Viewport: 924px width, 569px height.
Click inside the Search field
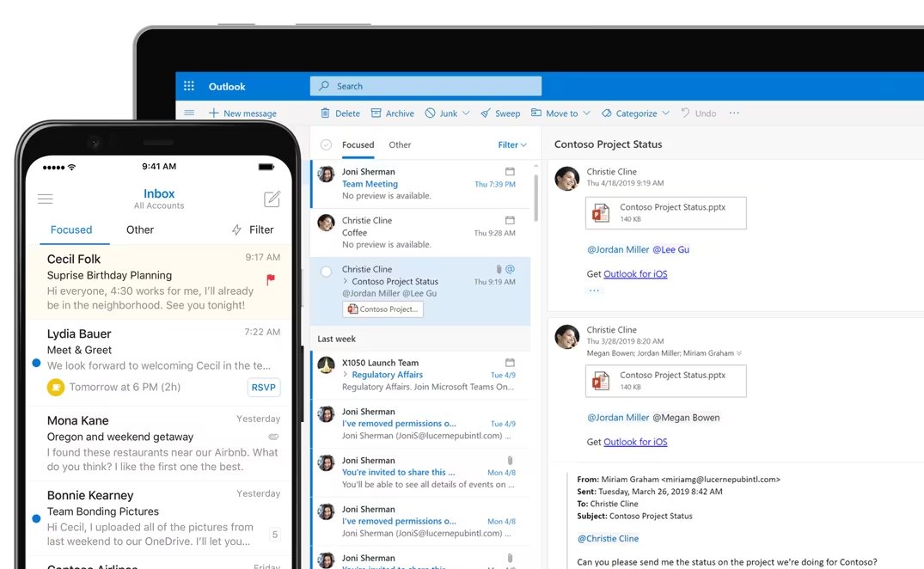click(x=425, y=86)
